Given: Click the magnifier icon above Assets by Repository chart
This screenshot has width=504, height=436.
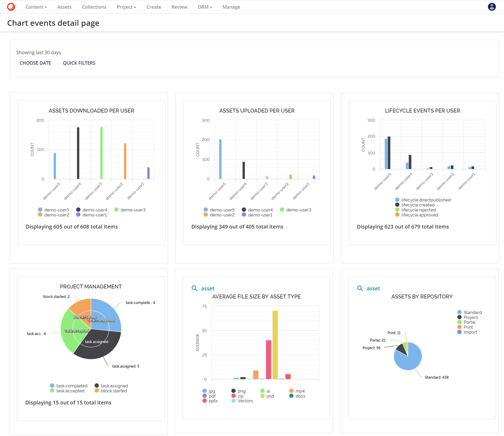Looking at the screenshot, I should (x=360, y=288).
